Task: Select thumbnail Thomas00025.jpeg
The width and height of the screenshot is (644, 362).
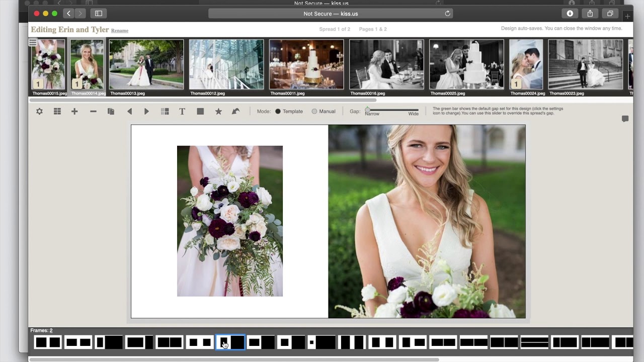Action: pos(466,64)
